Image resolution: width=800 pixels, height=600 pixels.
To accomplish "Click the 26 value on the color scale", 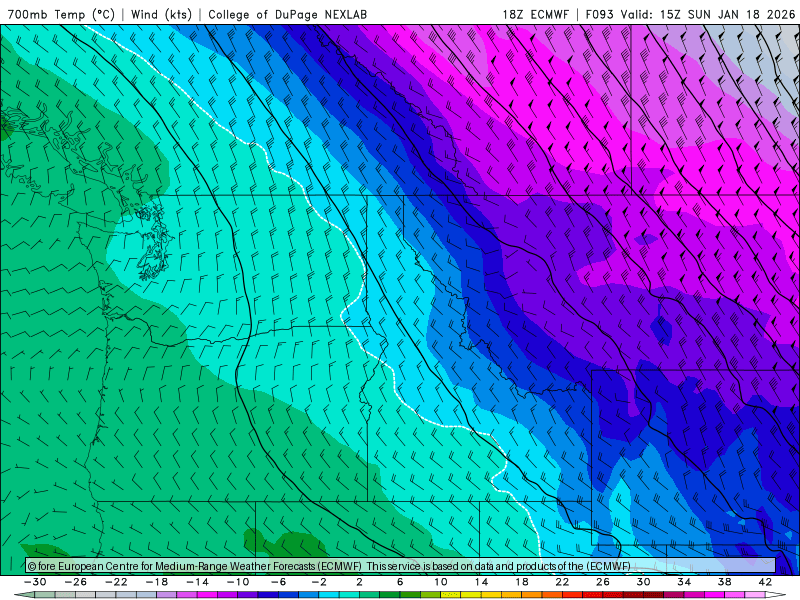I will (603, 582).
